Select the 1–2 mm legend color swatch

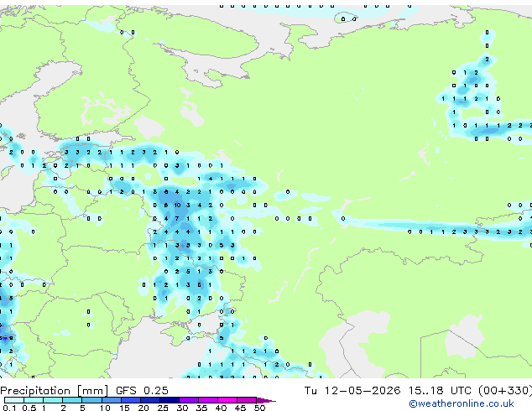pos(53,400)
